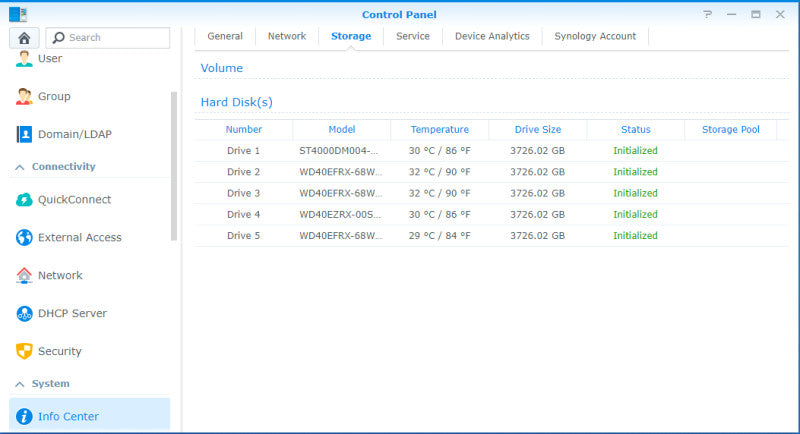Click the Network house icon

tap(24, 275)
